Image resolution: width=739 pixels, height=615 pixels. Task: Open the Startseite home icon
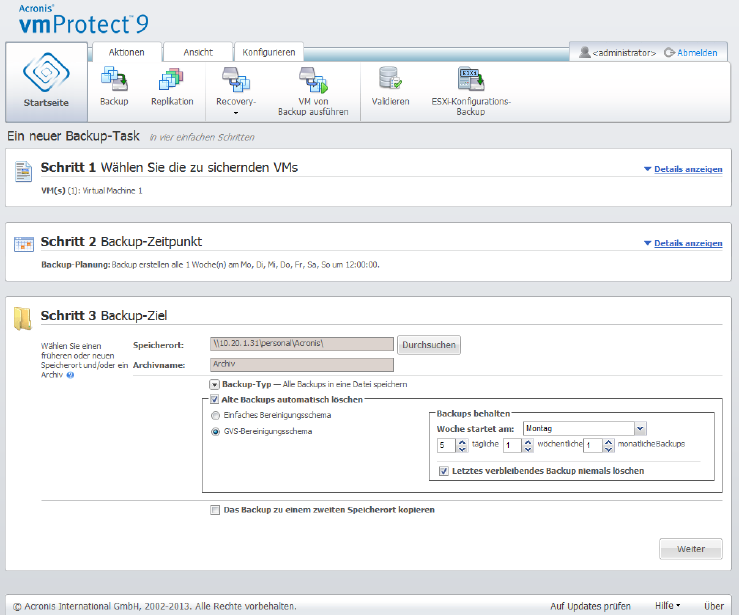[46, 72]
